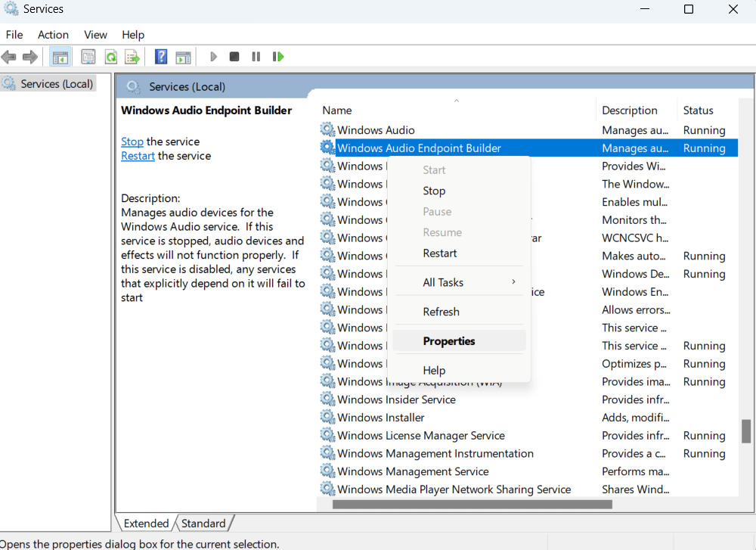Sort by the Description column header
This screenshot has width=756, height=550.
click(x=637, y=110)
